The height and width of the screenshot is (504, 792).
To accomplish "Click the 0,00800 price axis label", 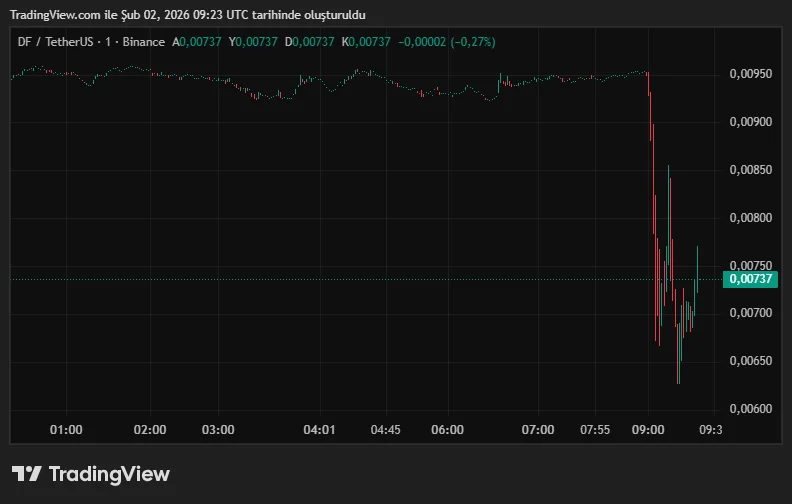I will (751, 218).
